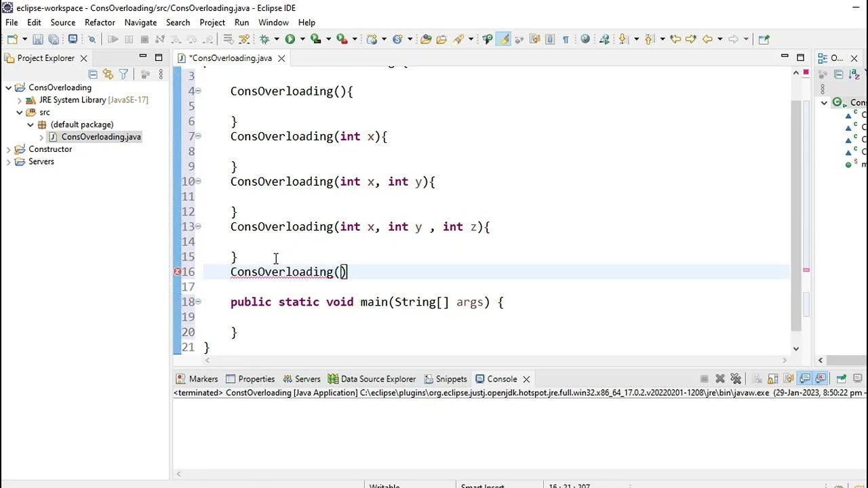Click the Skip All Breakpoints icon
The height and width of the screenshot is (488, 868).
click(x=92, y=39)
